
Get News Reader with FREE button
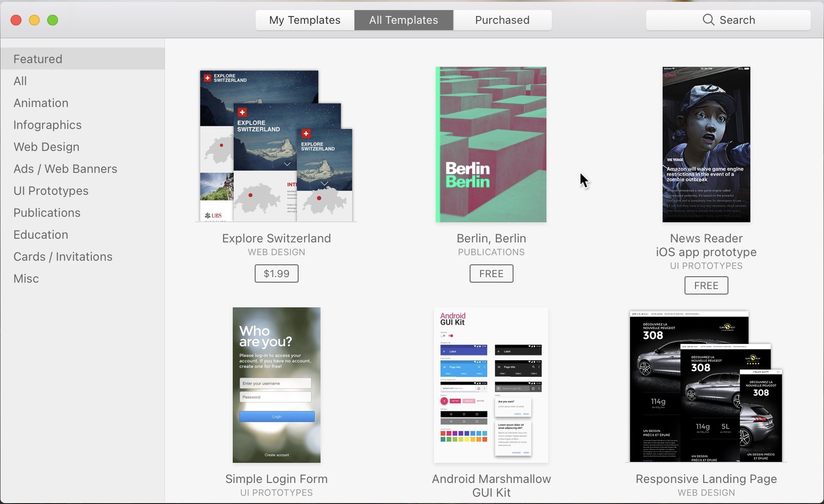pos(706,285)
